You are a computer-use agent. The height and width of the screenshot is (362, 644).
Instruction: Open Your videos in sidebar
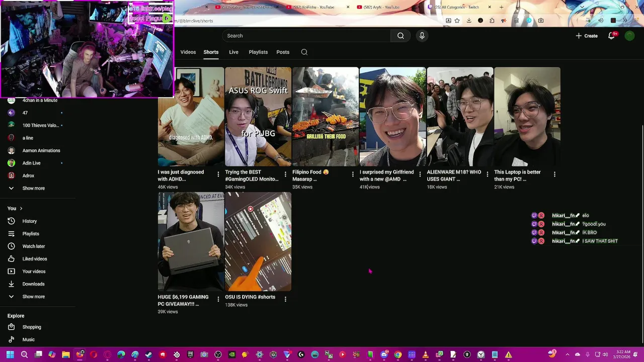pyautogui.click(x=34, y=271)
